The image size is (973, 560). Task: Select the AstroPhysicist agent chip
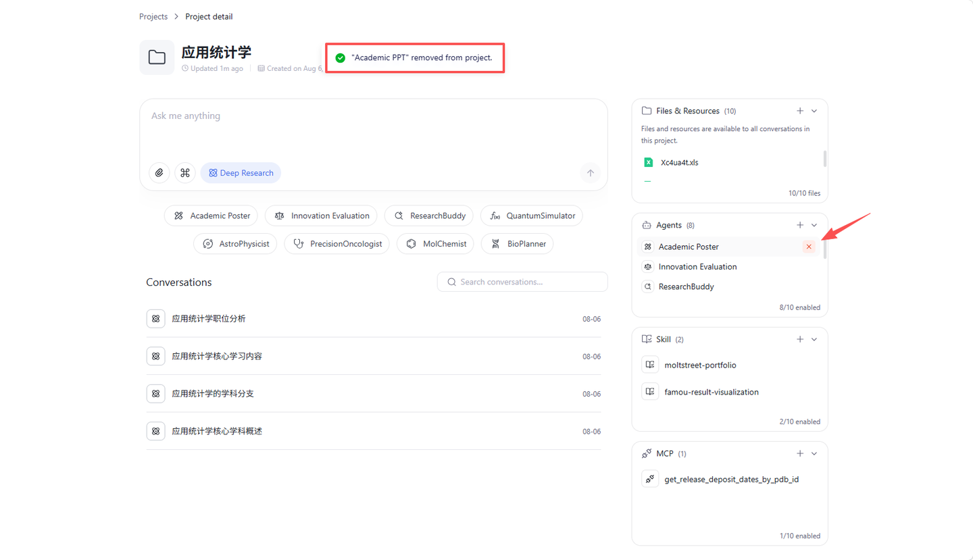coord(235,244)
